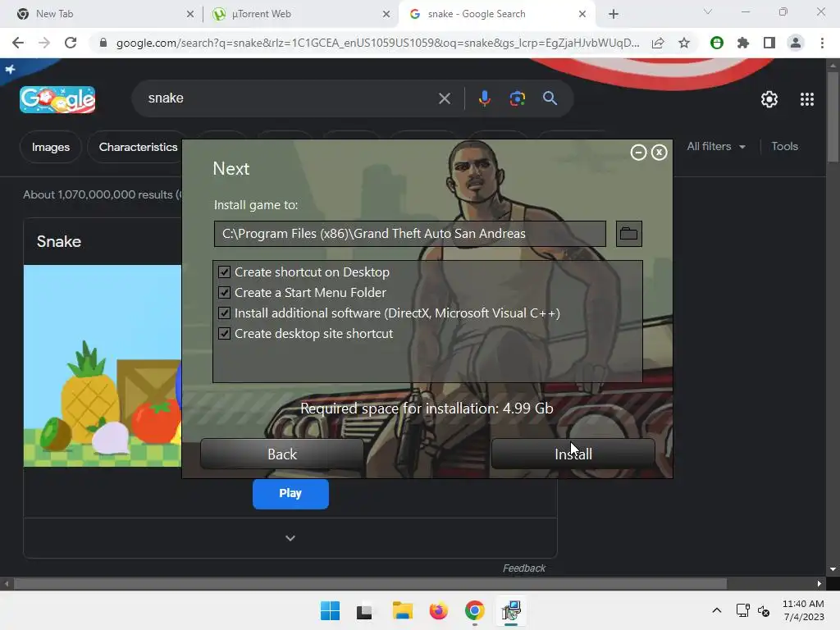Go back in Chrome history

point(18,43)
